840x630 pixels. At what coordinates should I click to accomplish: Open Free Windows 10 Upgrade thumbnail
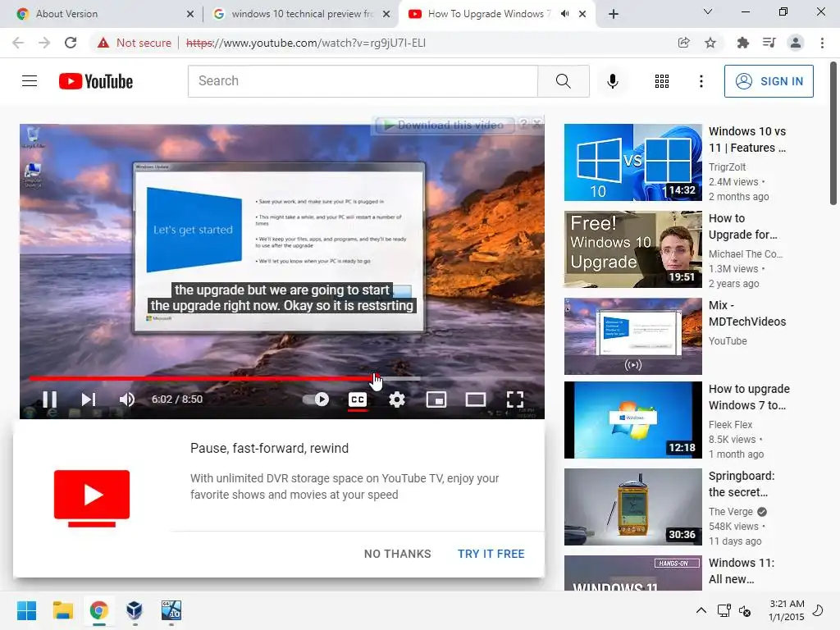click(632, 249)
